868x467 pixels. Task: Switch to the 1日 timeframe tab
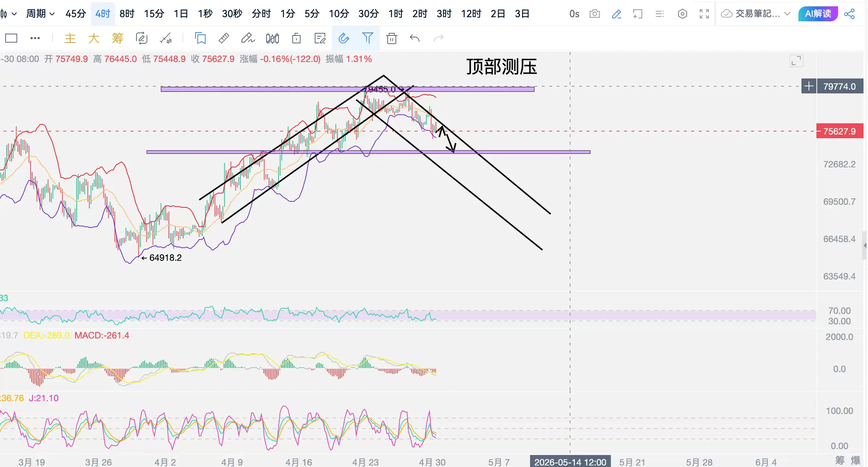tap(181, 14)
